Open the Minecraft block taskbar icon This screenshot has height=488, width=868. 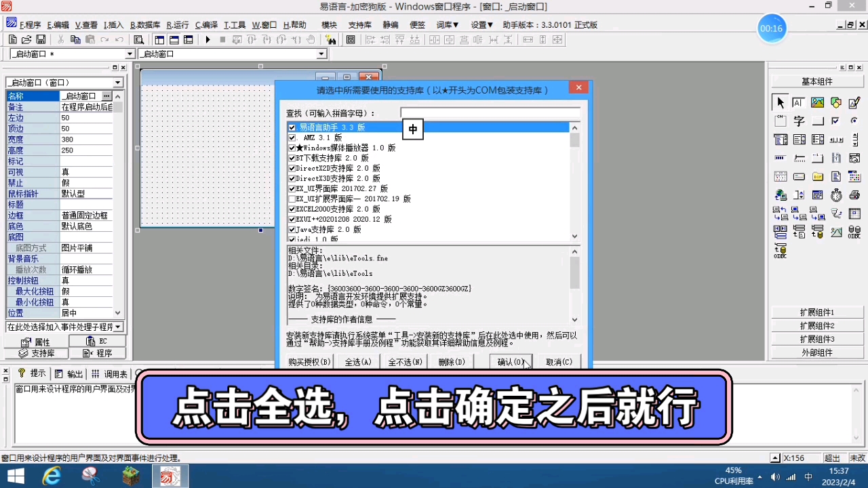131,476
